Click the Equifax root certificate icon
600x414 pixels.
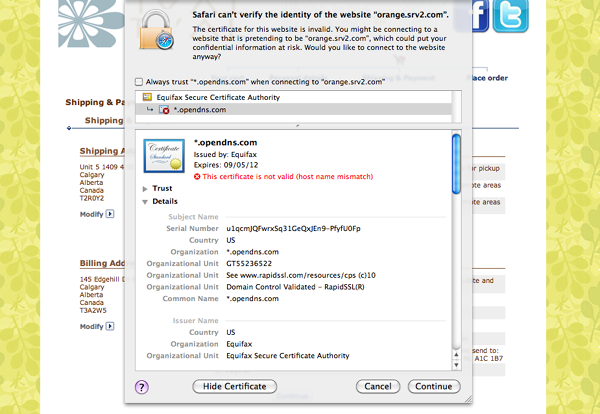click(x=148, y=97)
